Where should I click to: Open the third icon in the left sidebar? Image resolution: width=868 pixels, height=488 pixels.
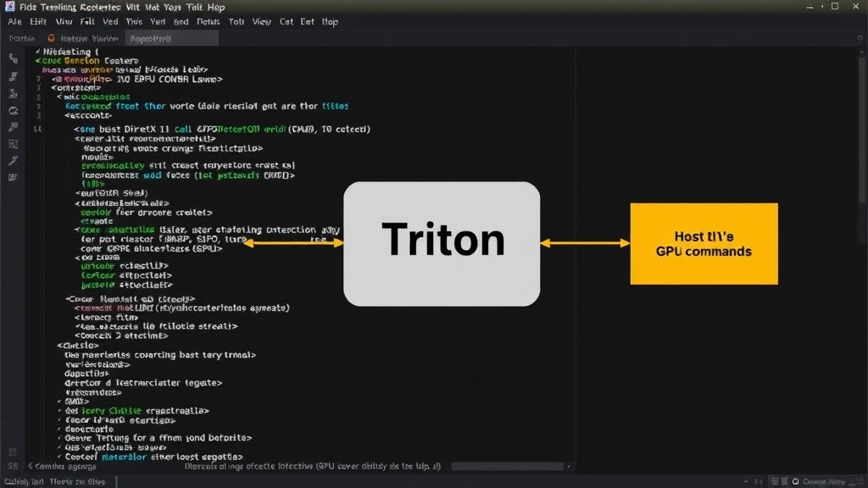tap(14, 93)
